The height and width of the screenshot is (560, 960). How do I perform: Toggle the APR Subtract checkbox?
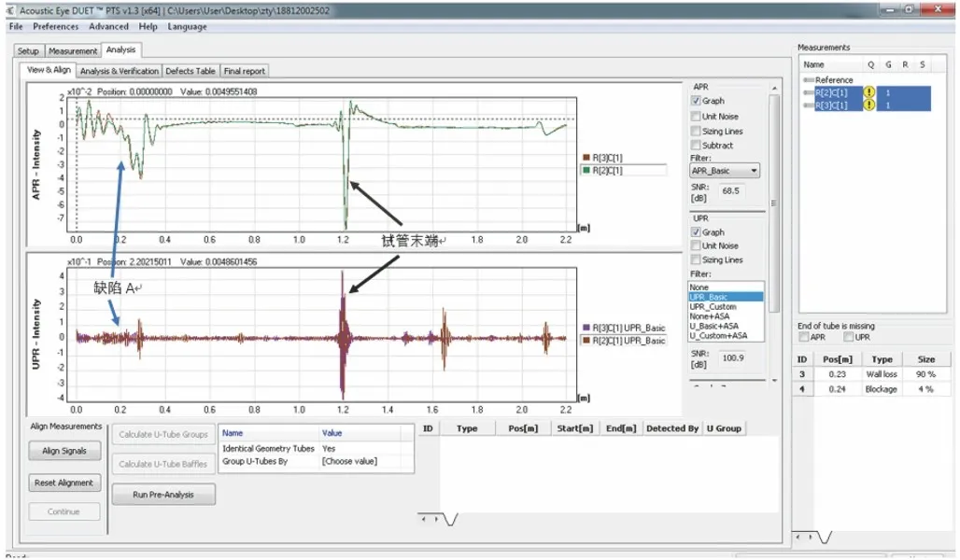click(695, 146)
